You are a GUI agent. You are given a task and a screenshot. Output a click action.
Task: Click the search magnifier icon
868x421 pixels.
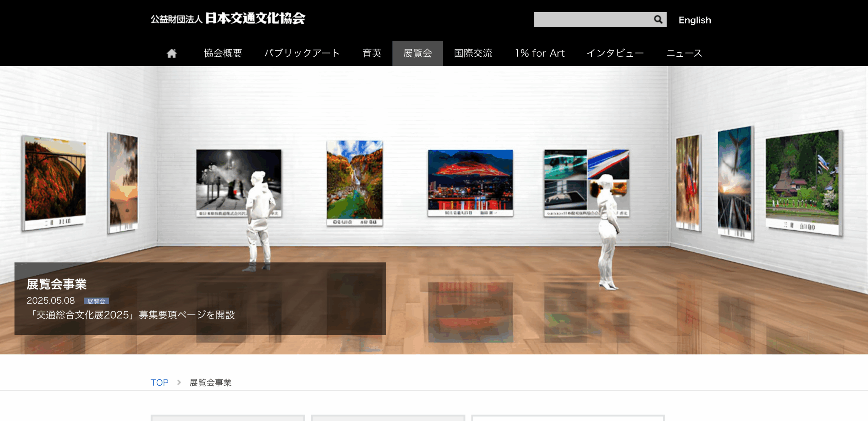click(658, 20)
